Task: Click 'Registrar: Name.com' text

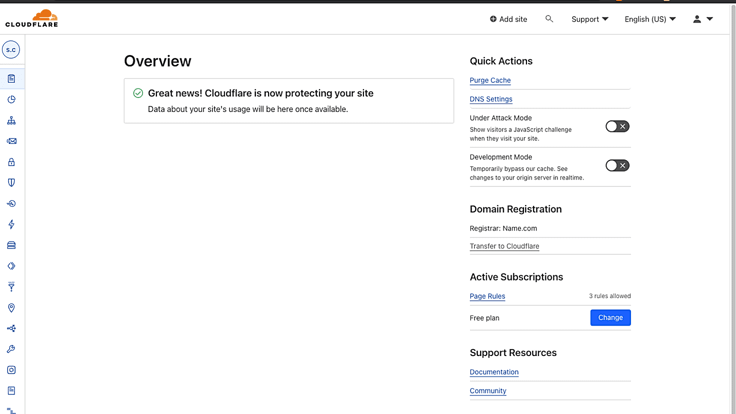Action: (x=503, y=228)
